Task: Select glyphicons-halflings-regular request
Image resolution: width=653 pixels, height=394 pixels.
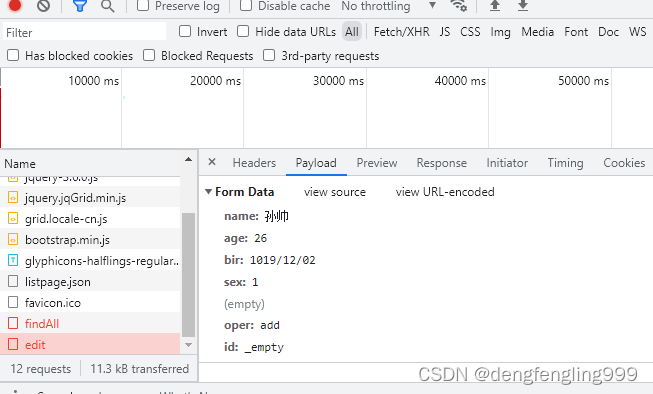Action: tap(90, 260)
